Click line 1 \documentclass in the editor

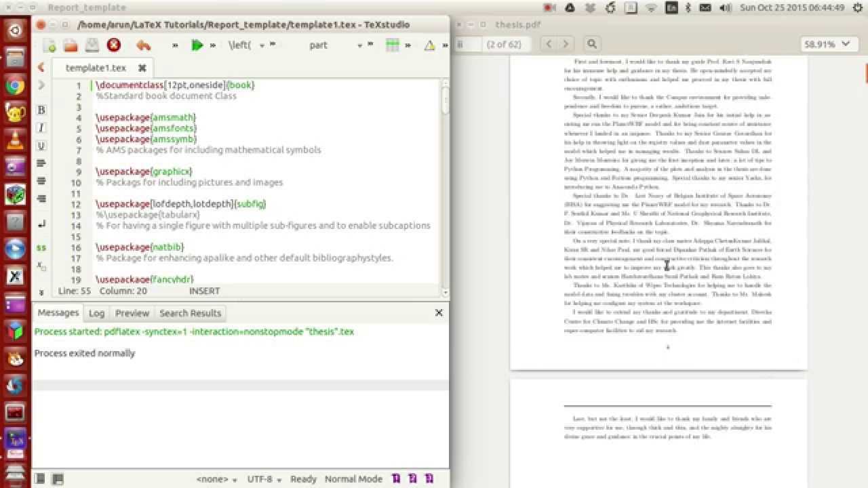pos(175,85)
